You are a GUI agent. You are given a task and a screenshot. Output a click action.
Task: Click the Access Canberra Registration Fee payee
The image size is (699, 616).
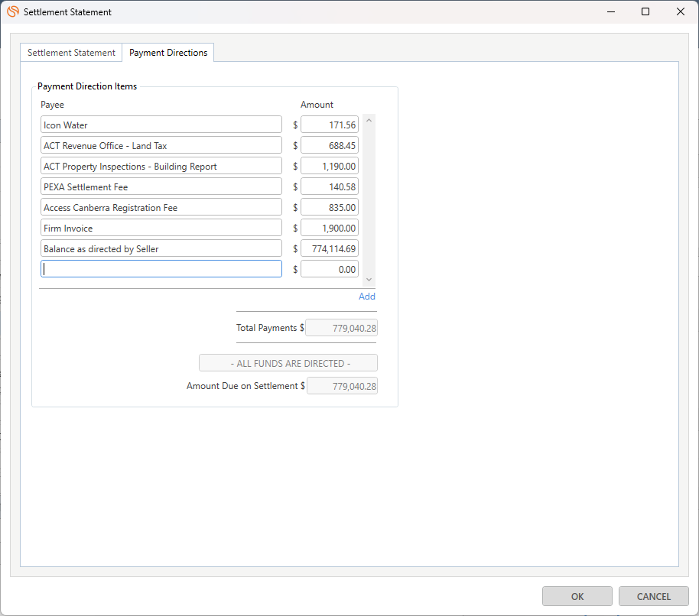(161, 207)
